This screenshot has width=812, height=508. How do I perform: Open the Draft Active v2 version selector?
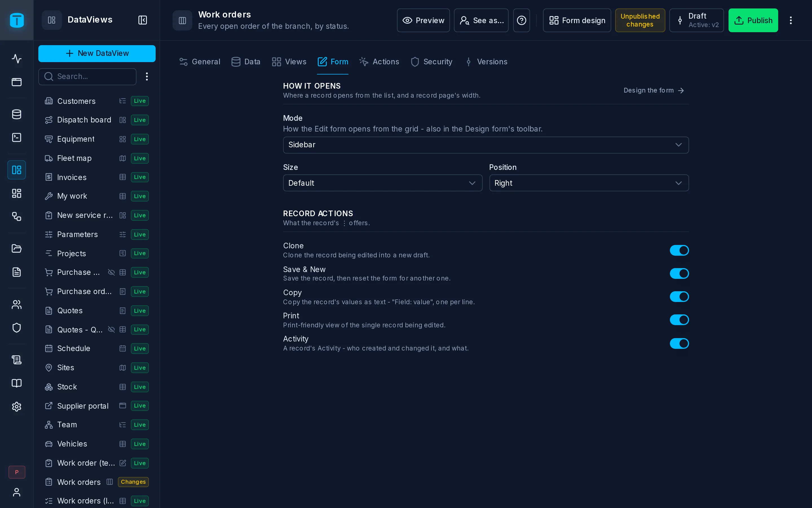pyautogui.click(x=697, y=21)
